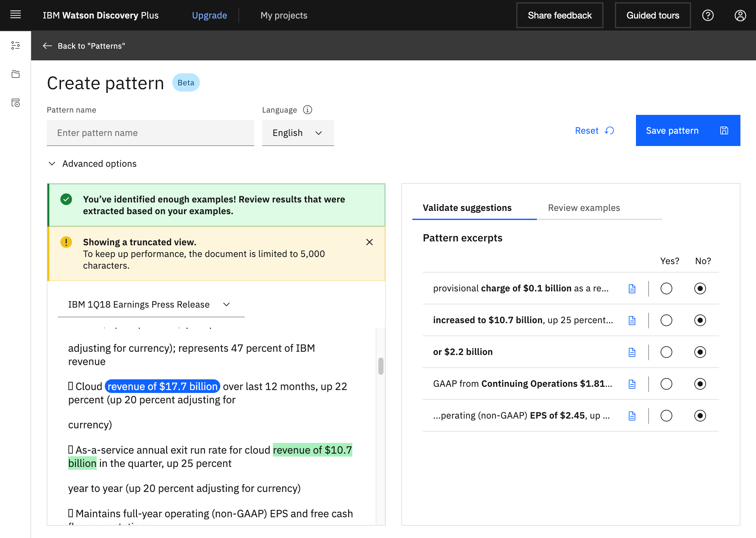Open the help question mark icon
Viewport: 756px width, 538px height.
coord(708,15)
